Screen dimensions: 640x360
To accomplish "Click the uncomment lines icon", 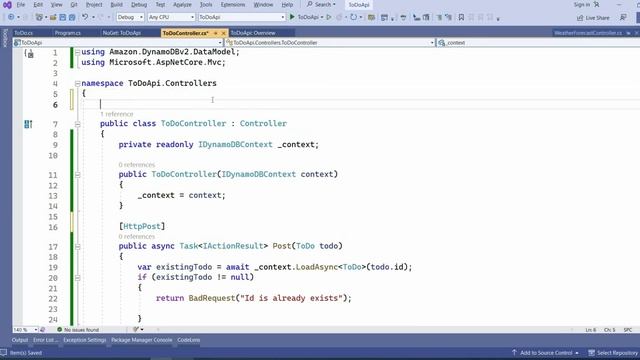I will [x=449, y=17].
